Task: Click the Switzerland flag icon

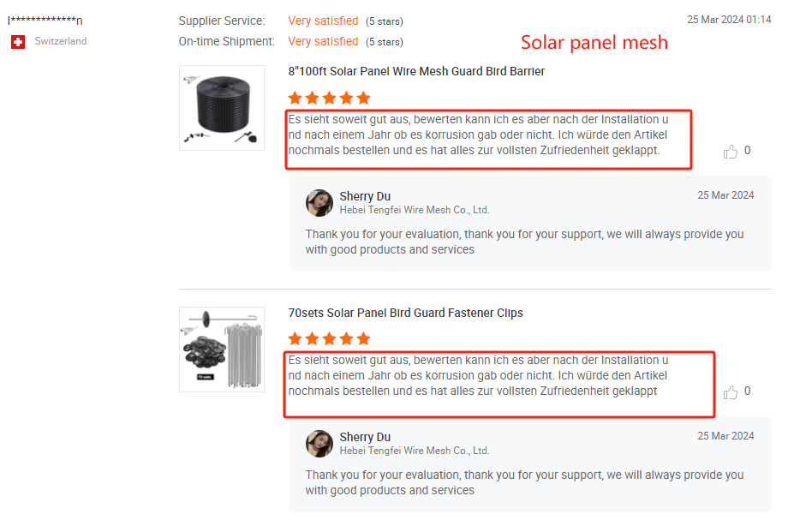Action: 18,41
